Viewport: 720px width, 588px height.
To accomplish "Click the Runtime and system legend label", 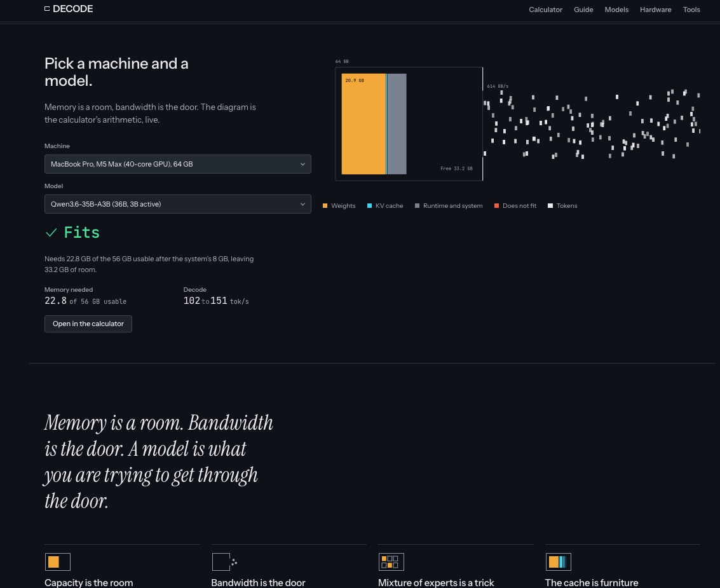I will (x=452, y=206).
